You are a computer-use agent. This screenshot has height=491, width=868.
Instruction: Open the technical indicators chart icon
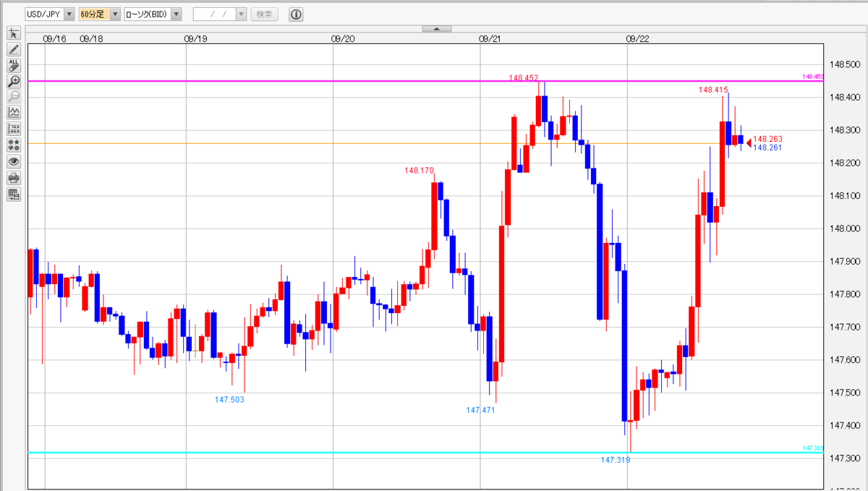coord(14,113)
